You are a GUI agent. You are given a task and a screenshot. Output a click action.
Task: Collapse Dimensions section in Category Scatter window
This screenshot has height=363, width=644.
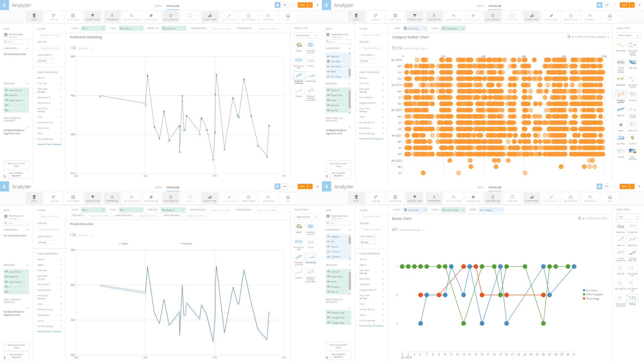point(349,48)
